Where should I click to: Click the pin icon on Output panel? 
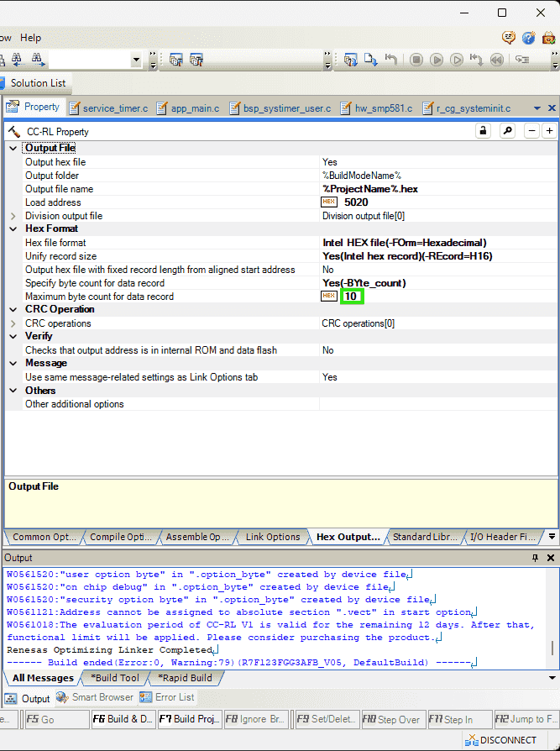pos(536,558)
